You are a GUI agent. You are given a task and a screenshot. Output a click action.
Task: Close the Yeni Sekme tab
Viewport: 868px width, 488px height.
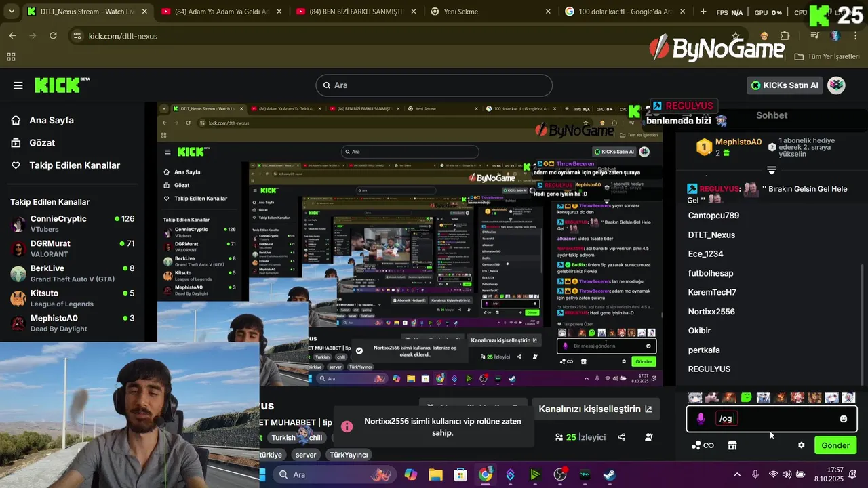point(548,12)
